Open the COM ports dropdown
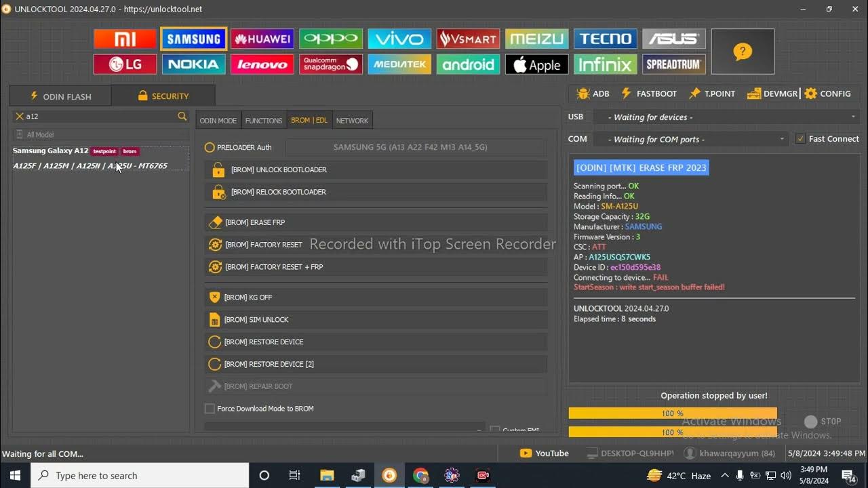Viewport: 868px width, 488px height. [x=690, y=140]
